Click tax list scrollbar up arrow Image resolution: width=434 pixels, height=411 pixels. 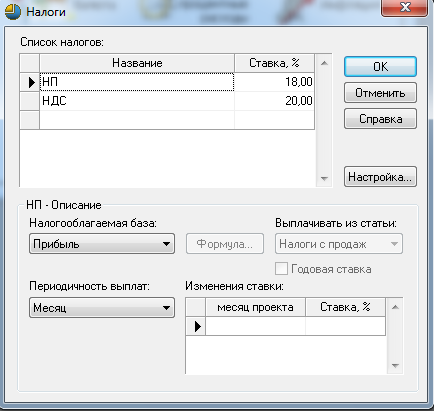pos(324,63)
